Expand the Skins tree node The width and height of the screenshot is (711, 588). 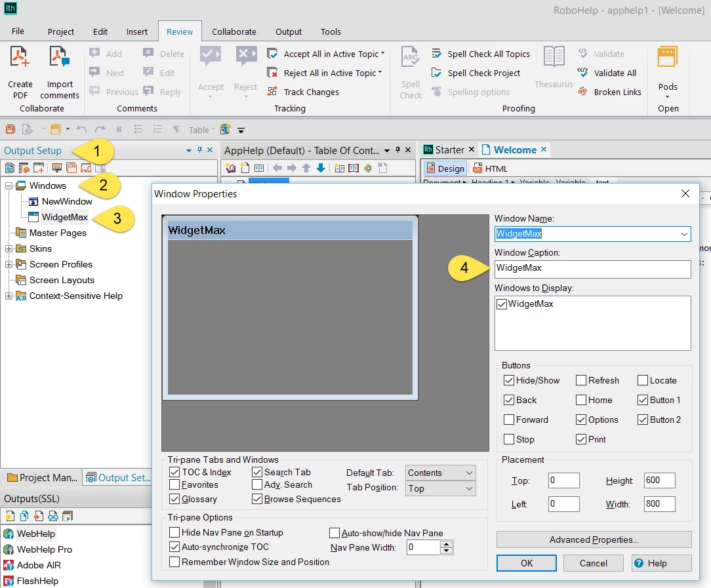[x=9, y=248]
